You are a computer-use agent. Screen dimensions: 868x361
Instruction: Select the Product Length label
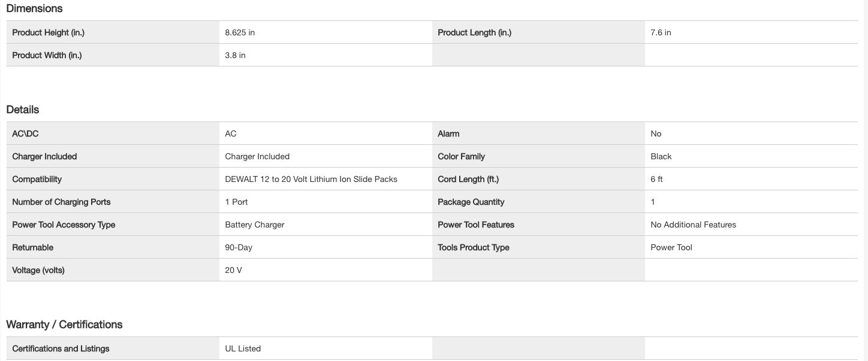tap(474, 32)
